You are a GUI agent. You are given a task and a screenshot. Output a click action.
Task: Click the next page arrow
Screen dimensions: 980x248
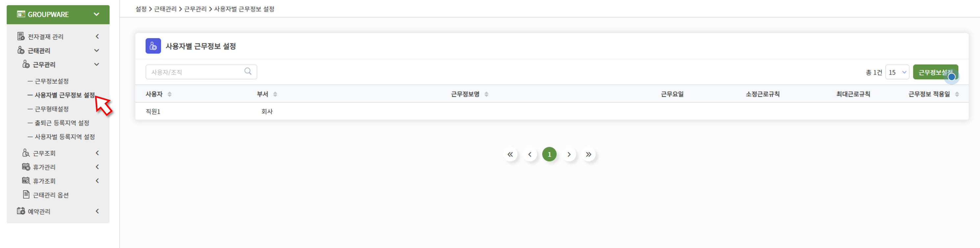569,154
